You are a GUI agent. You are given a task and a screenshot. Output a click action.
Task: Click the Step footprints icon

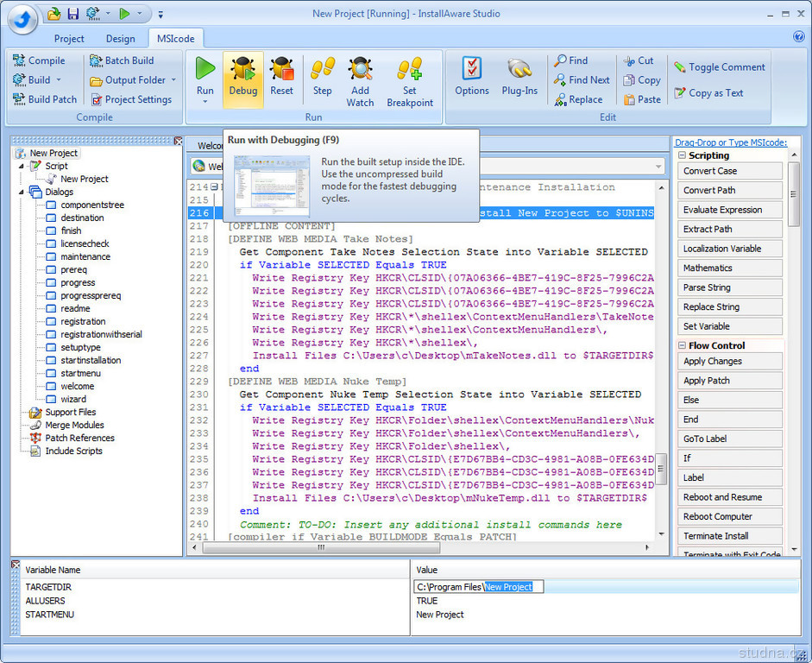click(322, 70)
